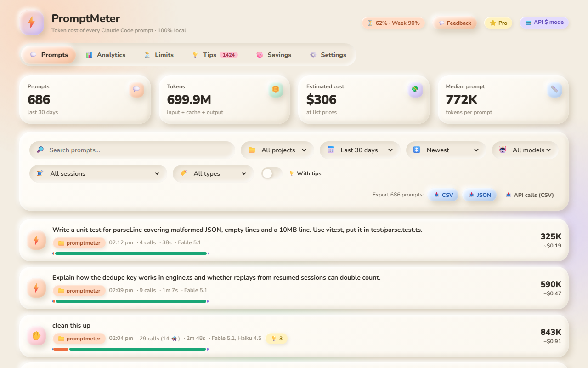
Task: Open the All models dropdown
Action: point(525,150)
